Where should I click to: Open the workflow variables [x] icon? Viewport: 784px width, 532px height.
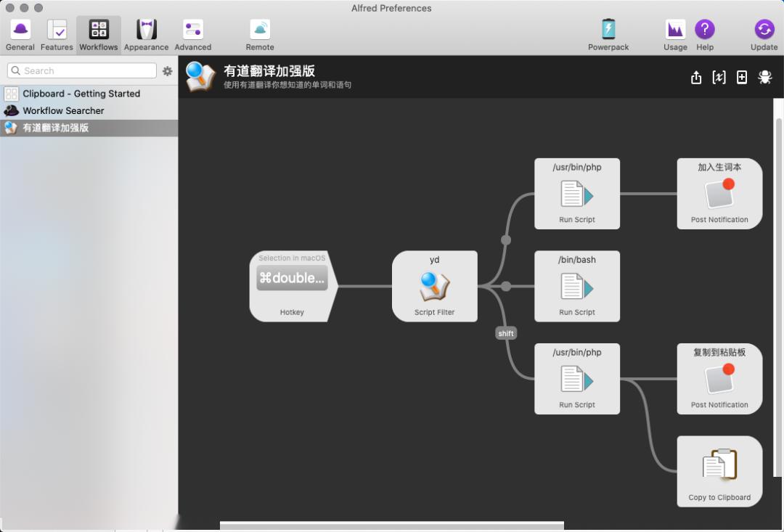[x=719, y=78]
